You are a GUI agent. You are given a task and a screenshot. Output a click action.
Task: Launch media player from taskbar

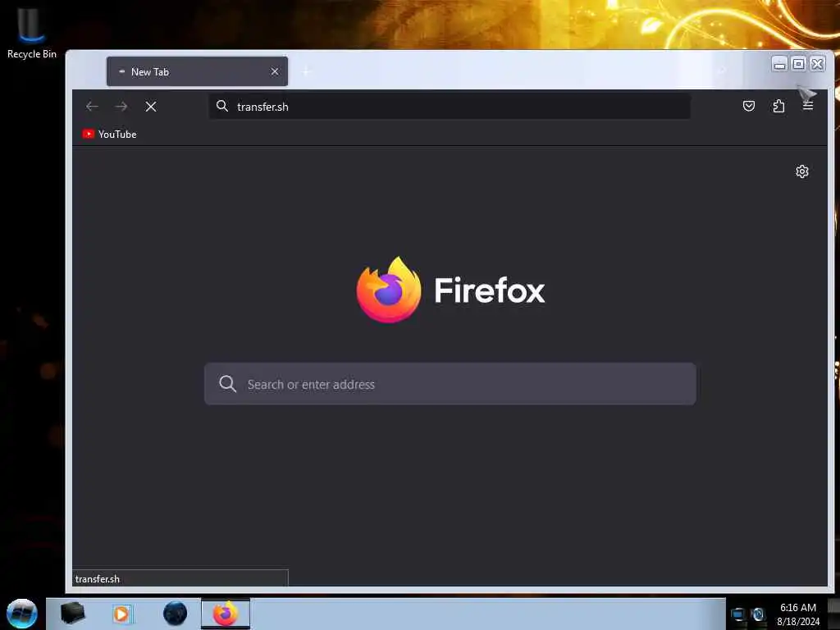122,614
